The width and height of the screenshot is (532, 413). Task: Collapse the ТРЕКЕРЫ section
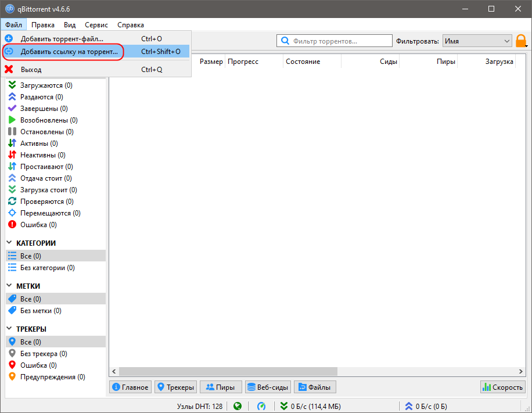[x=9, y=329]
